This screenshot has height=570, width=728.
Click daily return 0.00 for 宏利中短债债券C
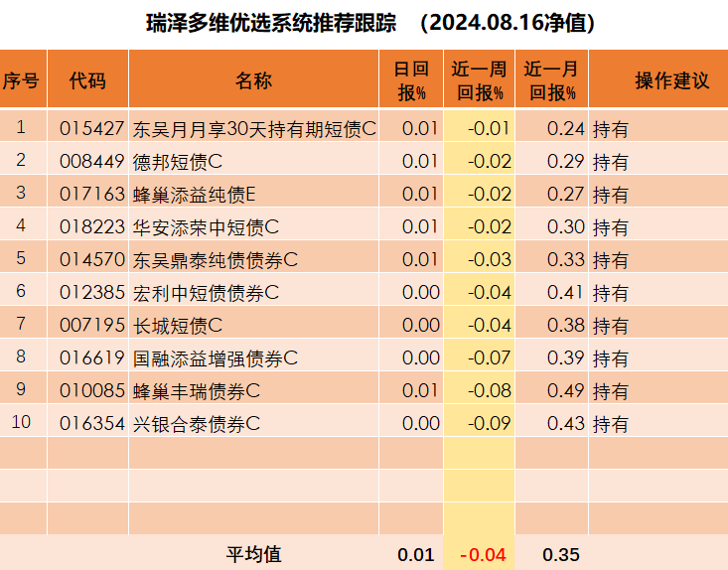point(421,292)
